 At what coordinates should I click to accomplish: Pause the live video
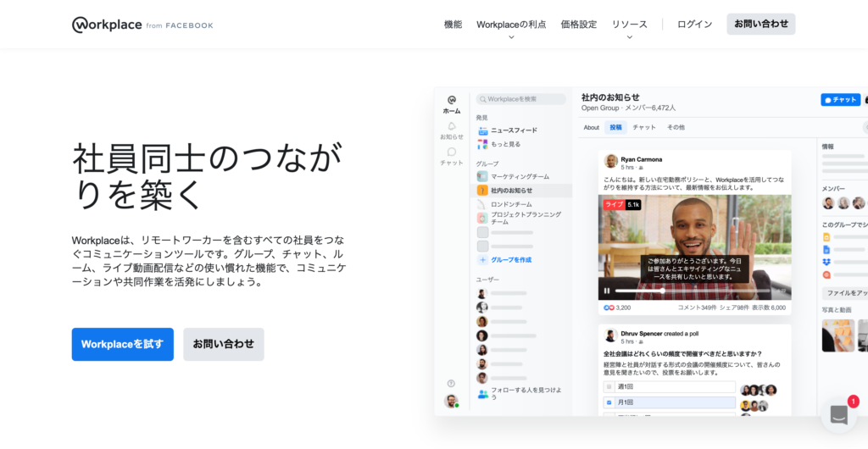point(607,291)
